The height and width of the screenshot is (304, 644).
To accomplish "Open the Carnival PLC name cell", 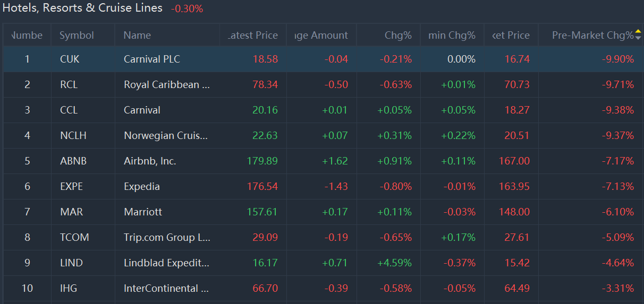I will tap(152, 59).
